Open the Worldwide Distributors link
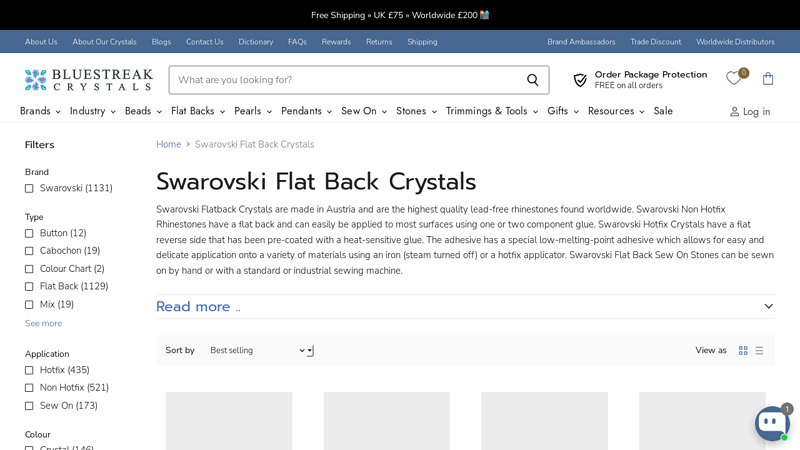 coord(735,42)
